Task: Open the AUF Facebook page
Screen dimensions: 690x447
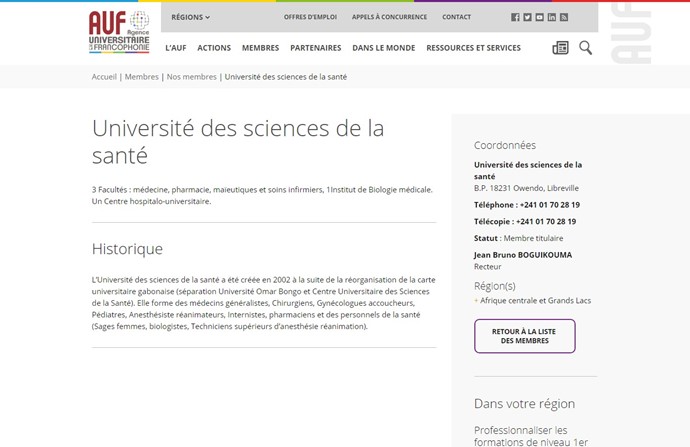Action: pyautogui.click(x=515, y=17)
